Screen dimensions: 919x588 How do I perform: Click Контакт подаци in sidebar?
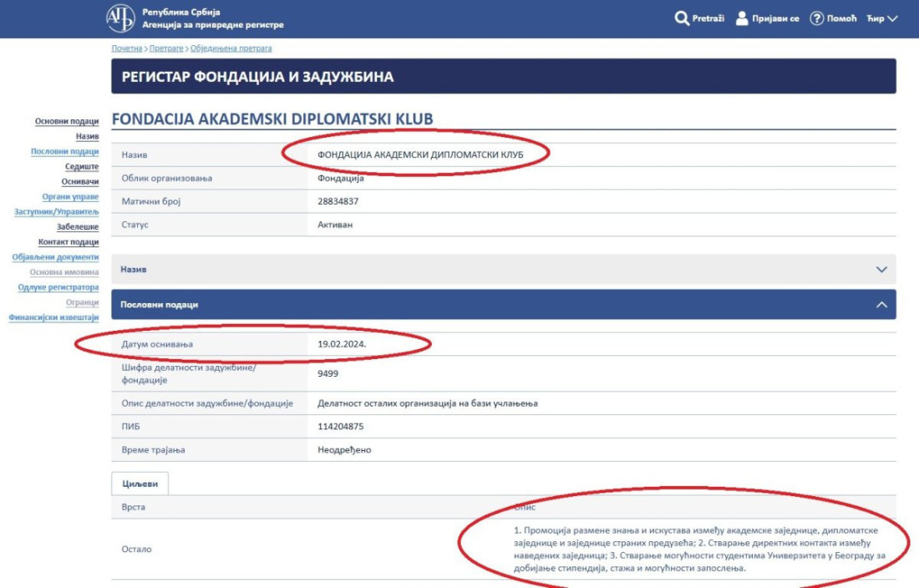point(69,242)
